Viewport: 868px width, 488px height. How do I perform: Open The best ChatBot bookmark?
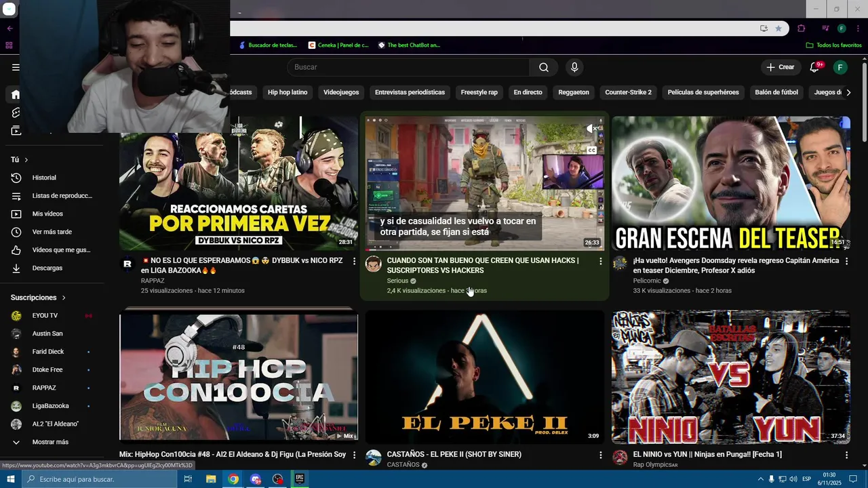409,45
